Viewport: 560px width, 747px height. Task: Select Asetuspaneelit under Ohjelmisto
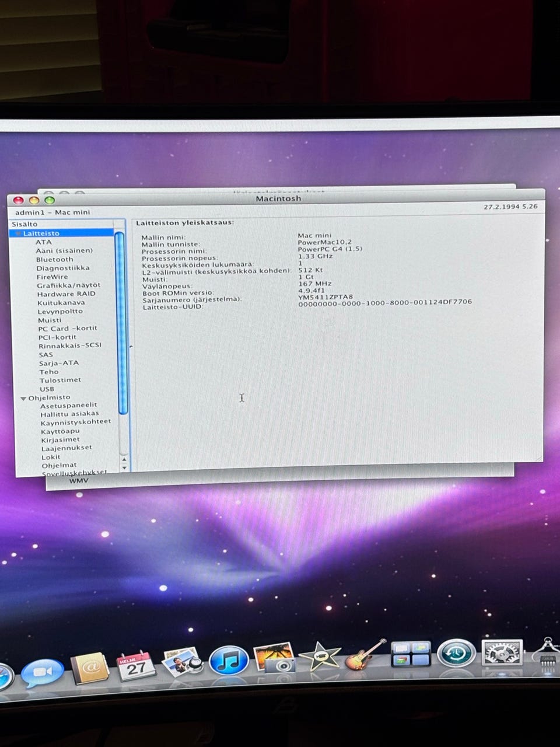tap(69, 405)
